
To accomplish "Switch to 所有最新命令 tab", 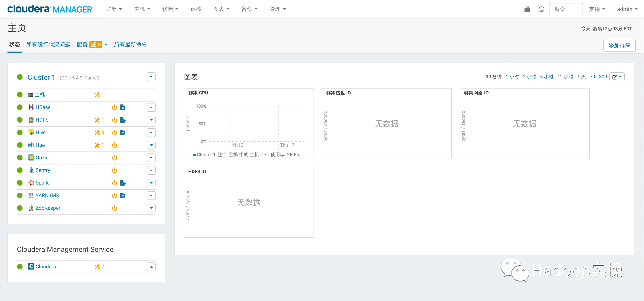I will pos(131,45).
